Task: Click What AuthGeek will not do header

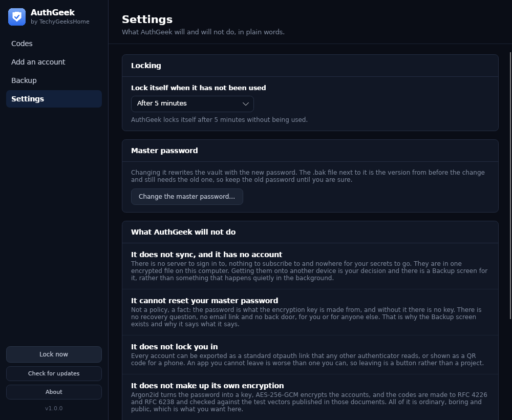Action: [183, 232]
